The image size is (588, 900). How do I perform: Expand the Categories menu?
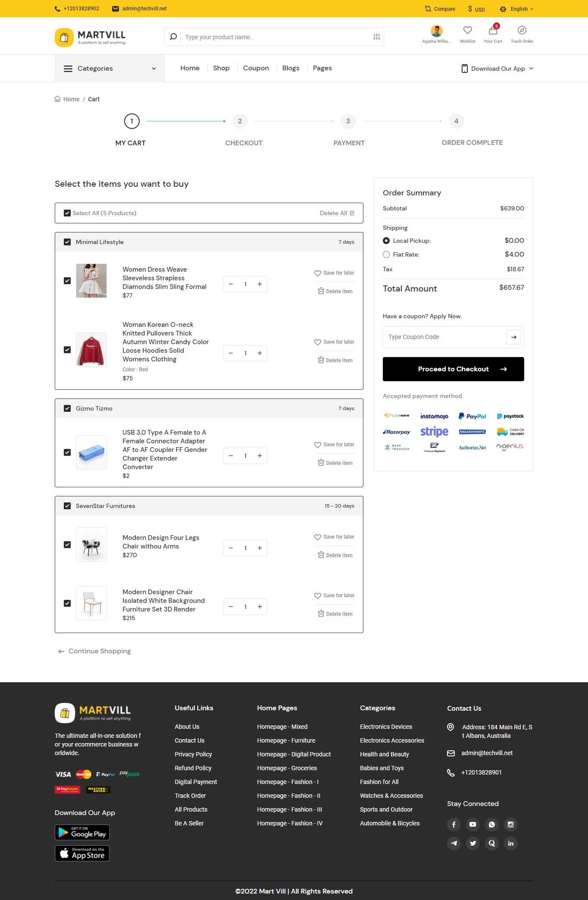(109, 68)
